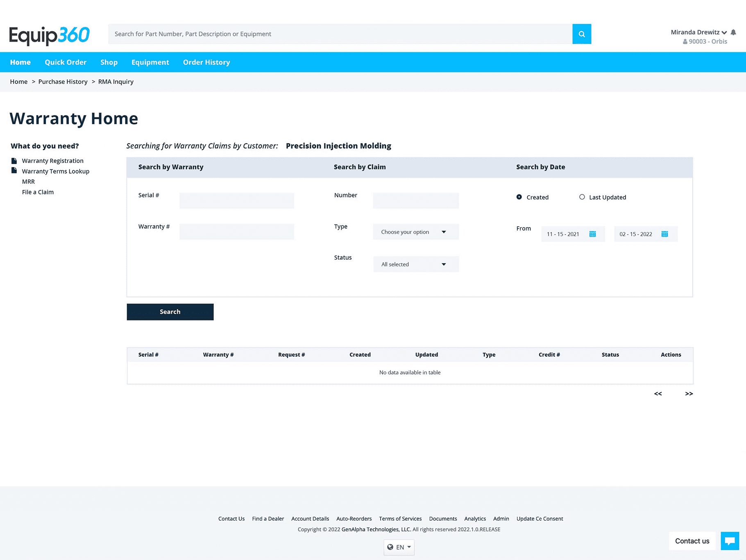Image resolution: width=746 pixels, height=560 pixels.
Task: Open the Analytics footer link
Action: pos(475,519)
